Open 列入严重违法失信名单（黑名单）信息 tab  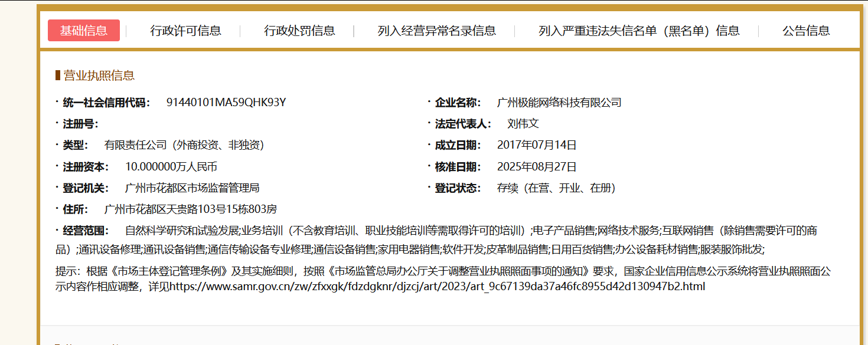(x=639, y=31)
